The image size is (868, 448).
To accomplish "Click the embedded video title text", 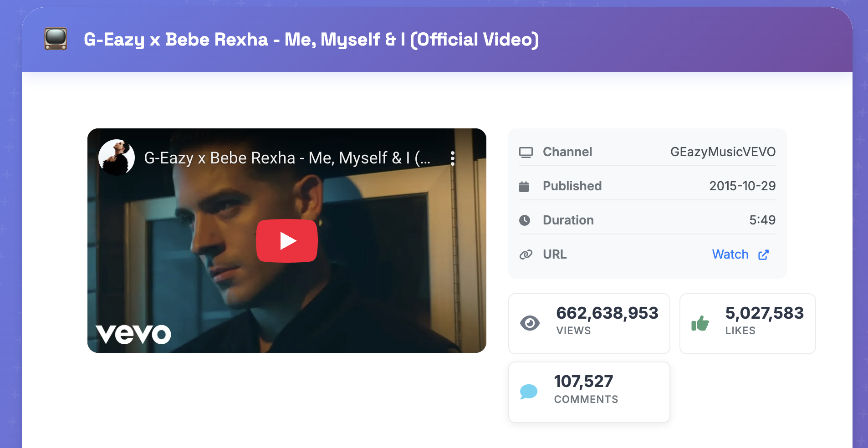I will (x=287, y=158).
